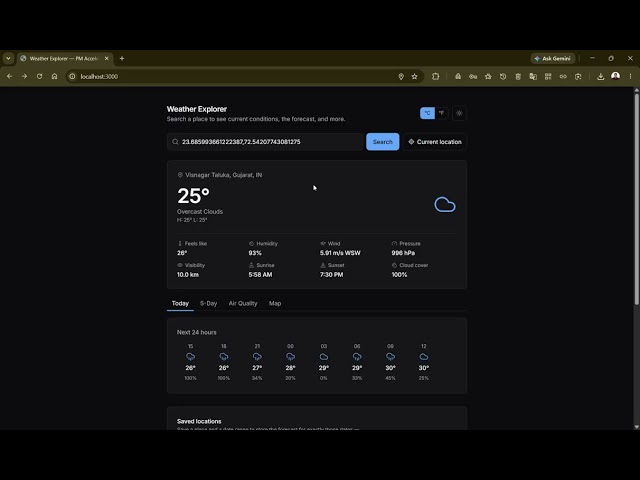The height and width of the screenshot is (480, 640).
Task: Use Current location button
Action: click(x=435, y=142)
